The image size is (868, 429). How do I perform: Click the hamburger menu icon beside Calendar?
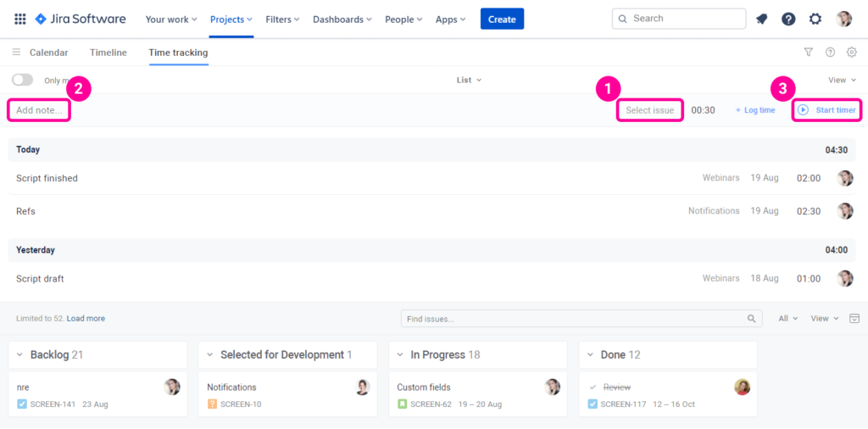[17, 52]
